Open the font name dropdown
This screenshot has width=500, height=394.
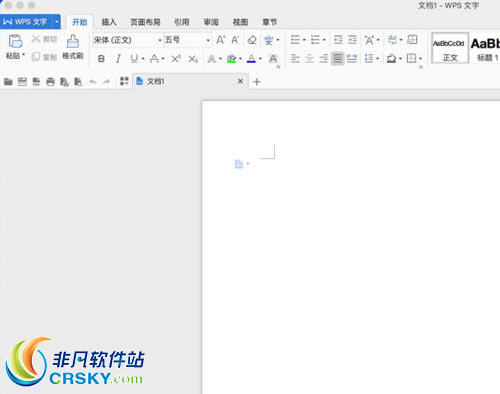(160, 40)
